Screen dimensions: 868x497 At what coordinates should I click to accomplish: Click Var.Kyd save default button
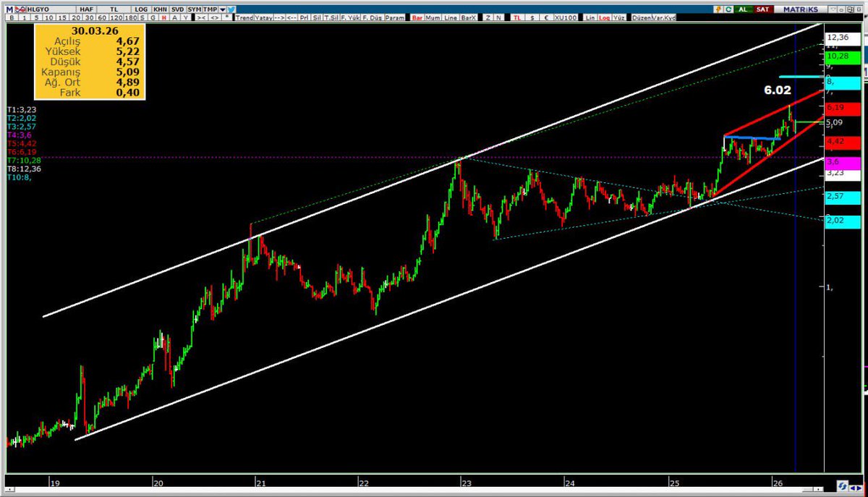point(664,17)
